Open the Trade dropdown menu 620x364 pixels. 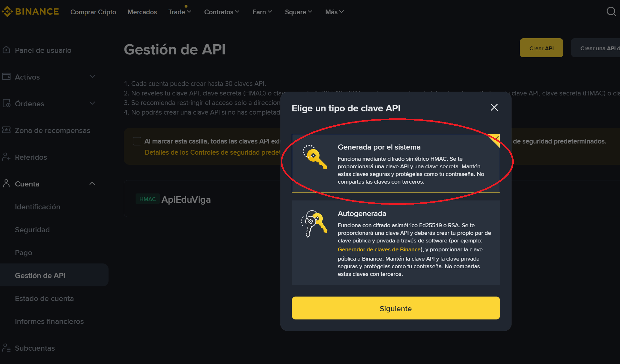(180, 12)
